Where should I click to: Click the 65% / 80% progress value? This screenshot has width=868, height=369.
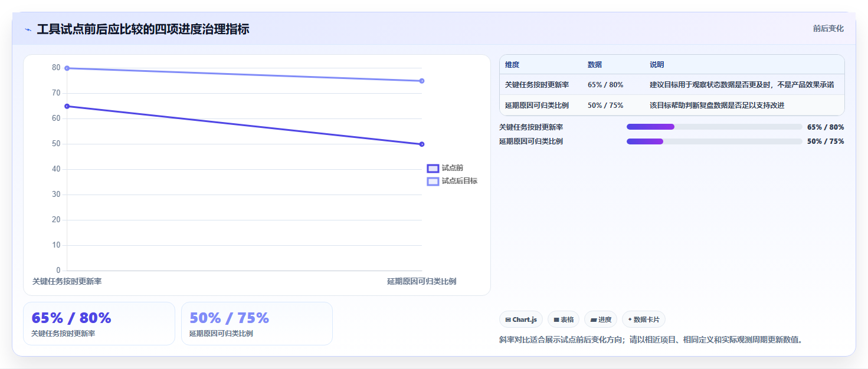[x=826, y=127]
